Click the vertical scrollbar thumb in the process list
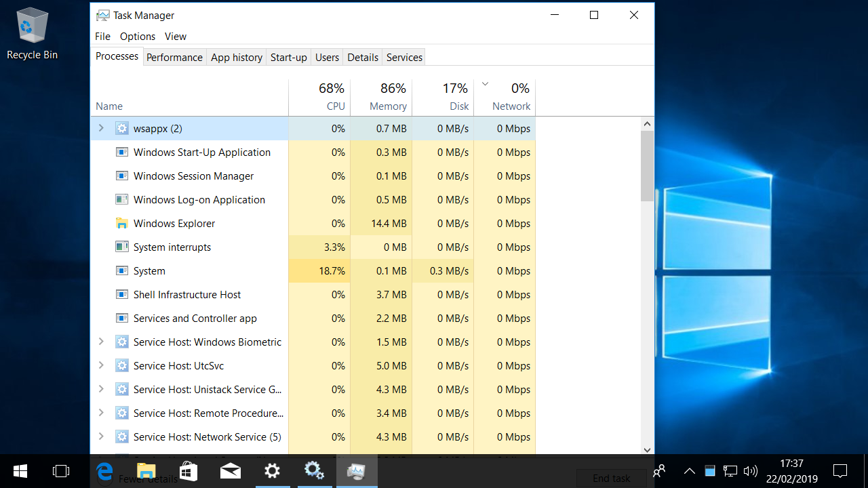 pos(647,166)
